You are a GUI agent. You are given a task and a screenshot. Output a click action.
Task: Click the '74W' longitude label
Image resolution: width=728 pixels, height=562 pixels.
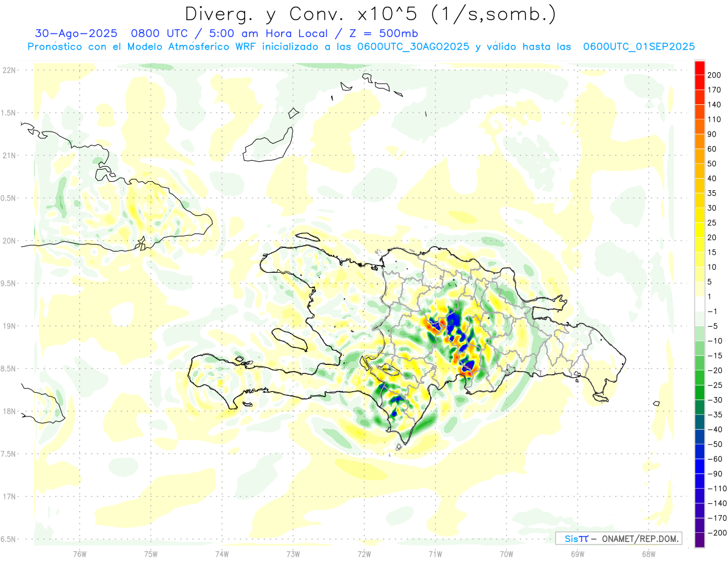(x=222, y=554)
